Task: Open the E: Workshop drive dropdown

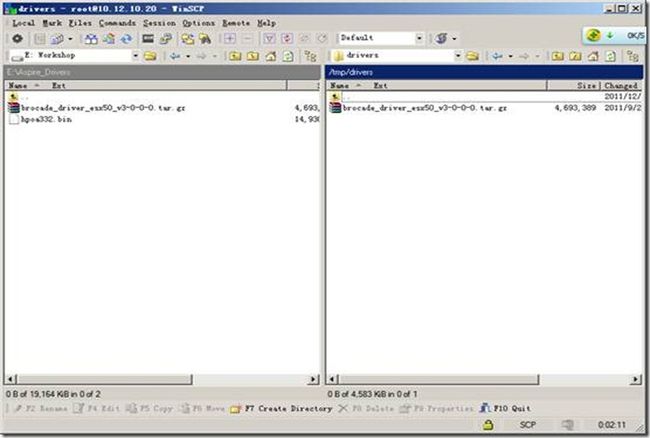Action: [135, 56]
